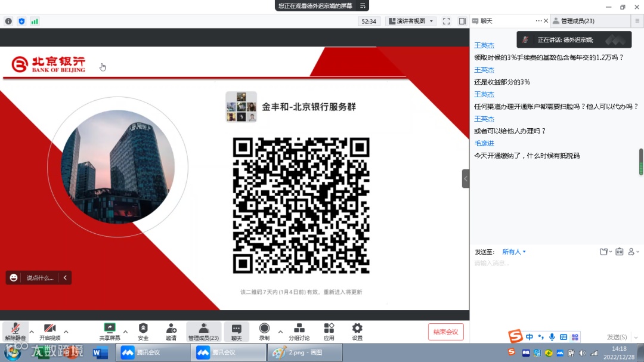Viewport: 644px width, 362px height.
Task: Open the 演讲者视图 view dropdown
Action: pos(411,21)
